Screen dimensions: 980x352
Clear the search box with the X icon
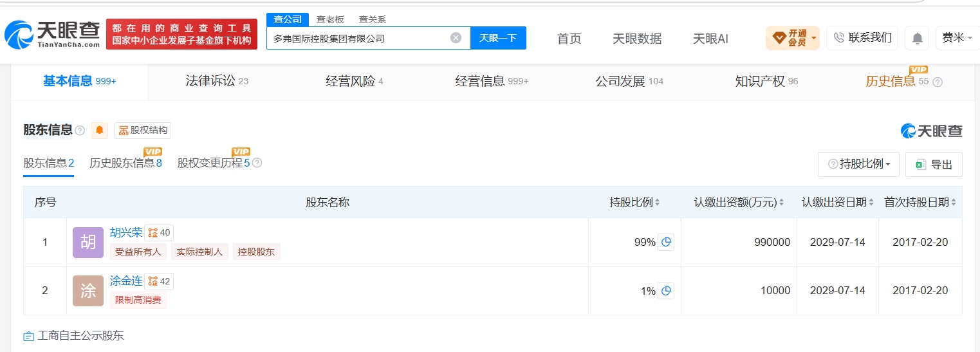[x=456, y=38]
